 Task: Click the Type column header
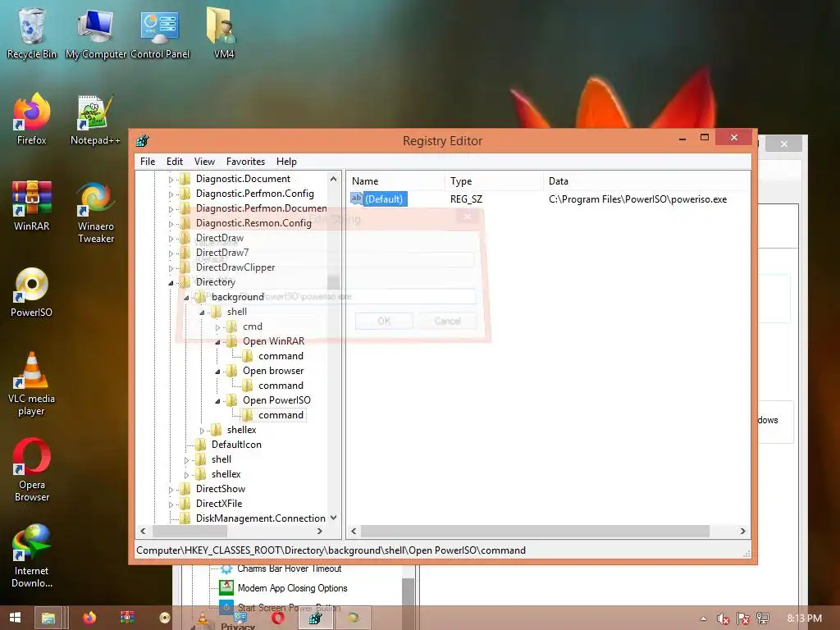(493, 181)
